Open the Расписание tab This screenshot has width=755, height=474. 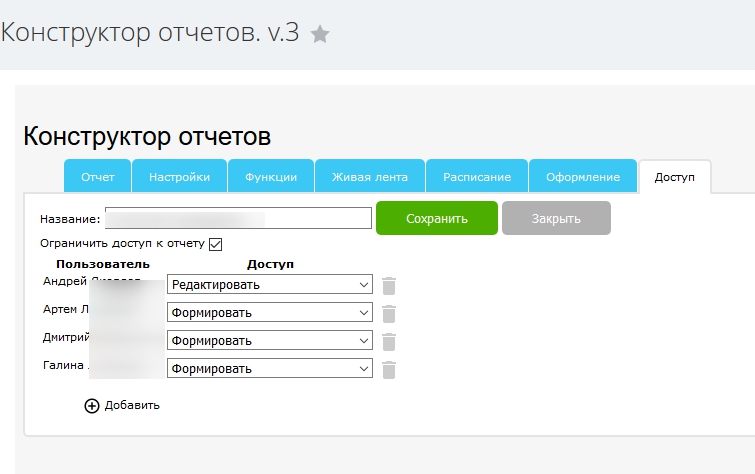476,177
